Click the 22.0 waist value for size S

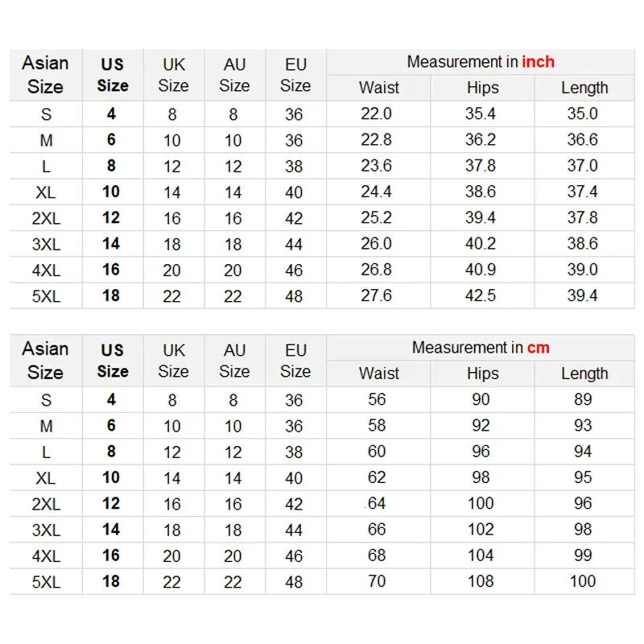click(x=376, y=114)
